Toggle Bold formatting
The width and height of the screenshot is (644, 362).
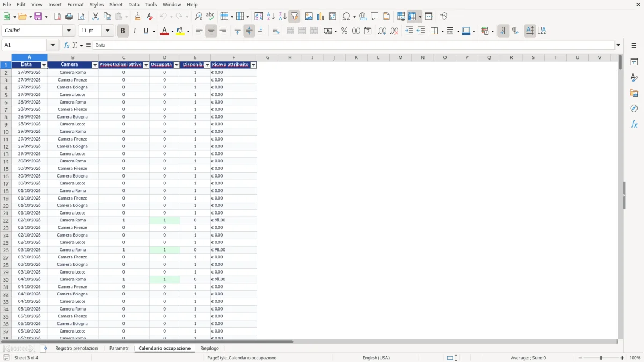click(122, 31)
